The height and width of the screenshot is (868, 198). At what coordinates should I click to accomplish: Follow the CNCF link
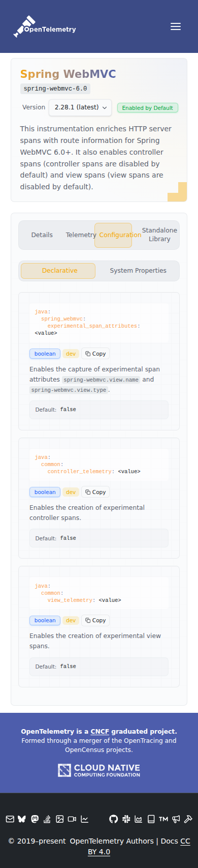point(100,732)
